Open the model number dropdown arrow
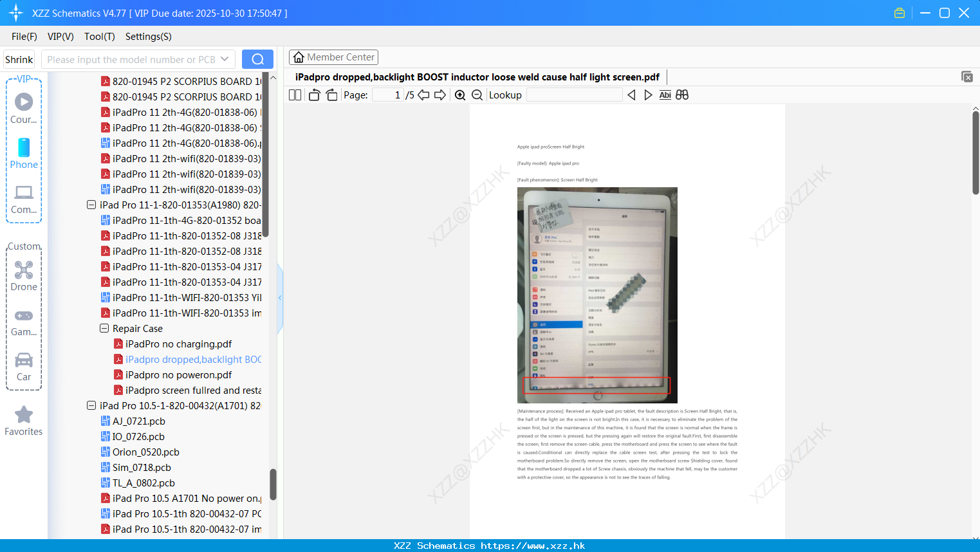 tap(225, 59)
